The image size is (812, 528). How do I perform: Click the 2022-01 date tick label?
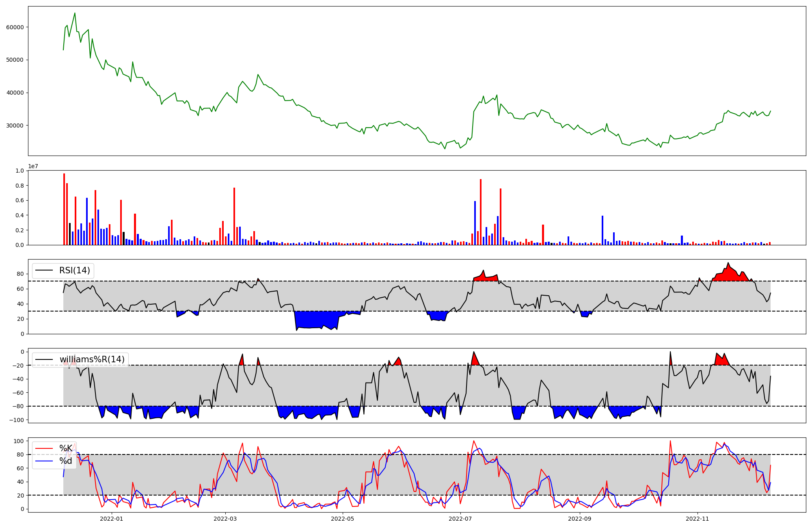tap(111, 519)
